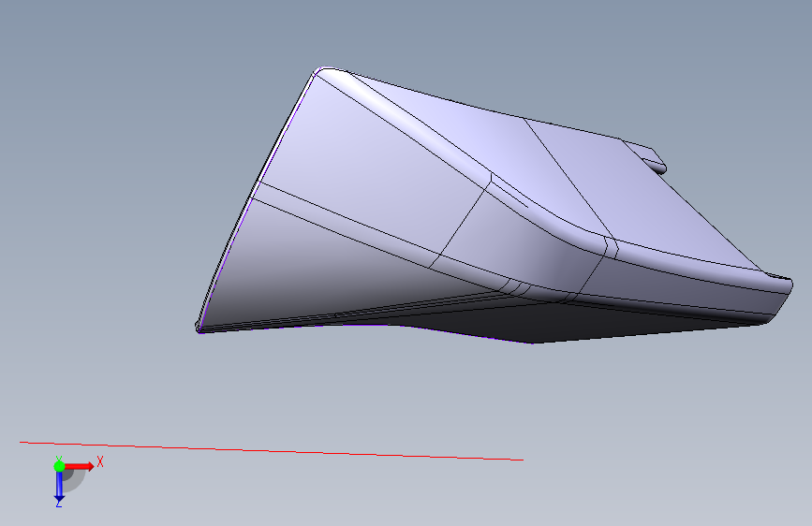
Task: Select the long red line below the model
Action: pos(272,451)
